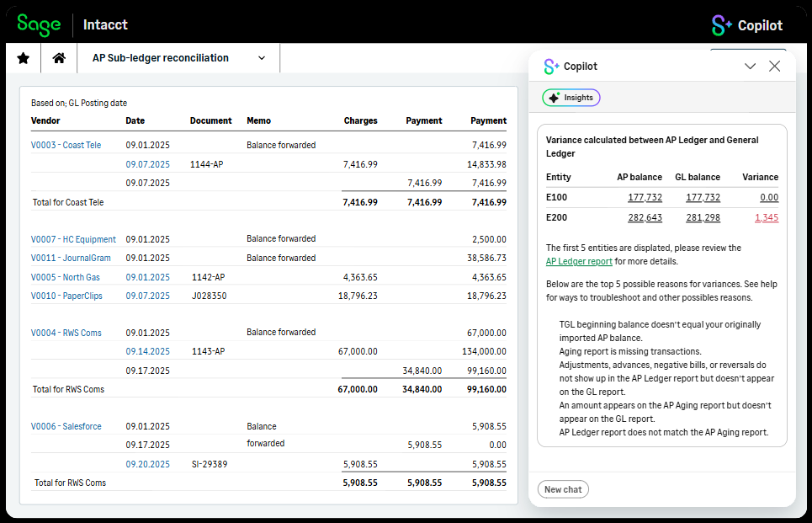812x523 pixels.
Task: Click HC Equipment balance 2,500.00
Action: click(x=490, y=239)
